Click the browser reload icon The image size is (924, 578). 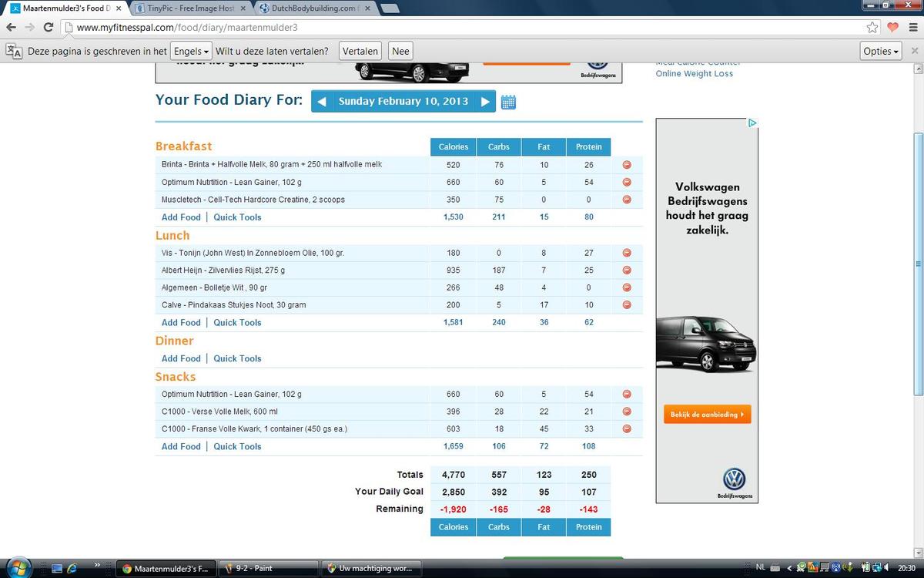click(48, 27)
